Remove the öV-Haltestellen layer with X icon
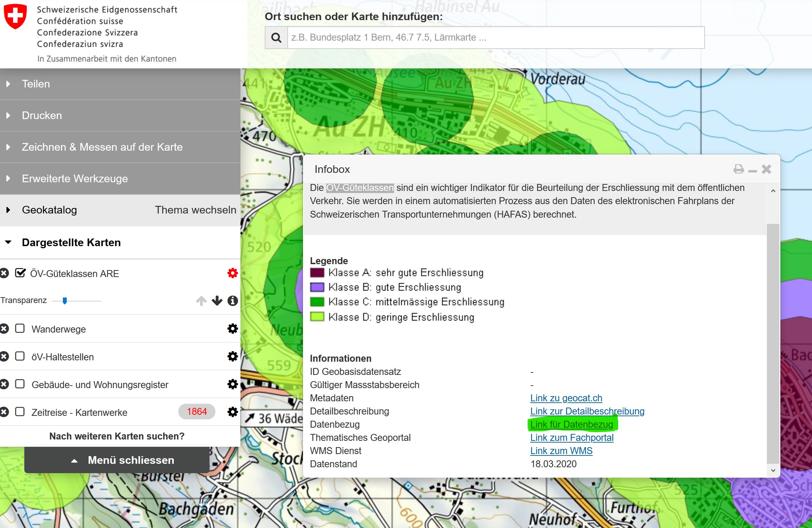Viewport: 812px width, 528px height. [x=4, y=357]
